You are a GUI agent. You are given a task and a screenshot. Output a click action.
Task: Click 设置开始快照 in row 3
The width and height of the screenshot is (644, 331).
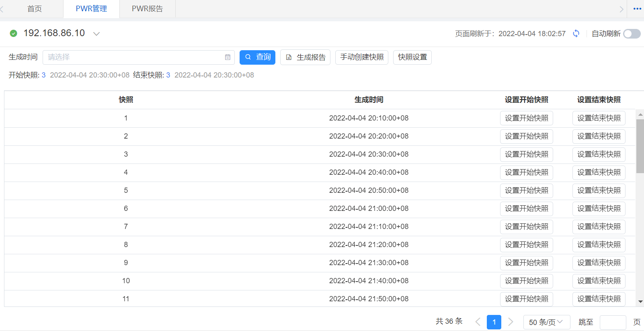(x=527, y=154)
